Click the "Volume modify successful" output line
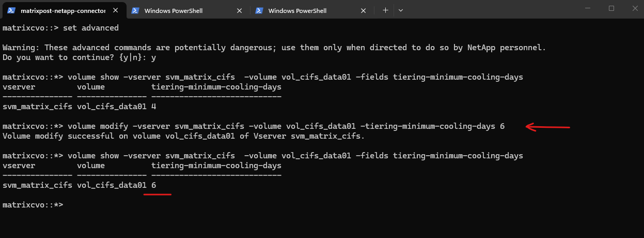 (x=183, y=136)
